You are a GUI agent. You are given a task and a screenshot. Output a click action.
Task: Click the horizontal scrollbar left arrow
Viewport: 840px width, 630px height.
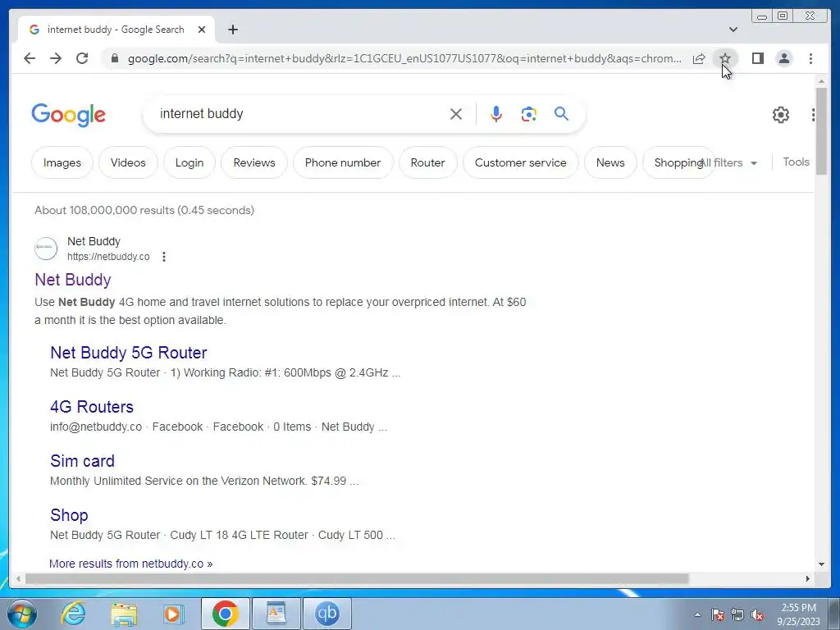(18, 578)
